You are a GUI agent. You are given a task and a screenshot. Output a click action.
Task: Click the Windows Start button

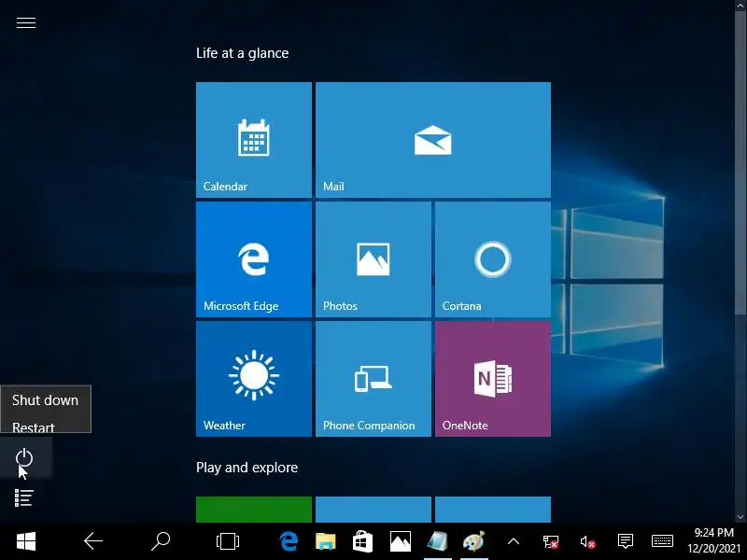[26, 541]
